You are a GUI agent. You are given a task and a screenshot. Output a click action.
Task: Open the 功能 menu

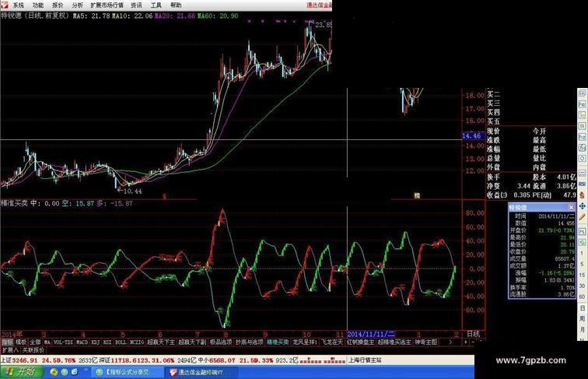(37, 5)
